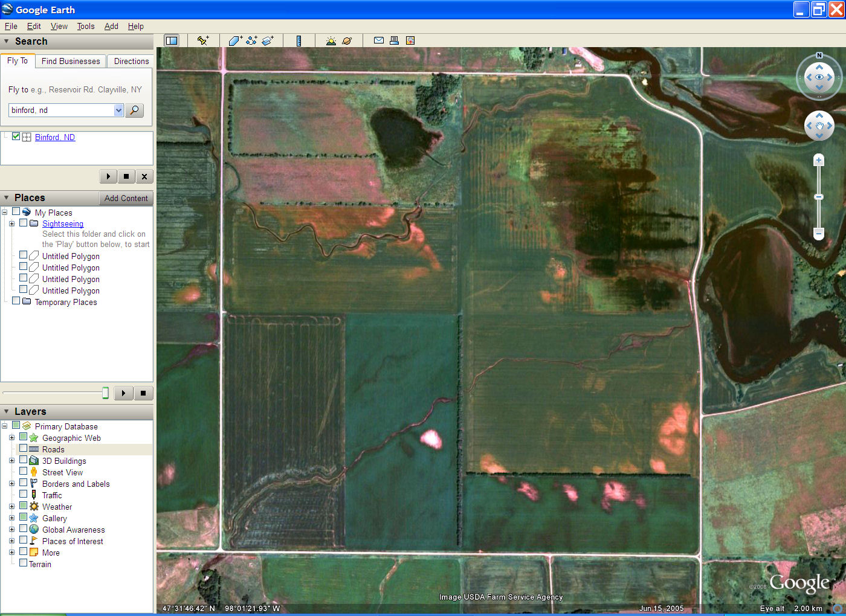This screenshot has width=846, height=616.
Task: Zoom out with the minus button
Action: pos(819,233)
